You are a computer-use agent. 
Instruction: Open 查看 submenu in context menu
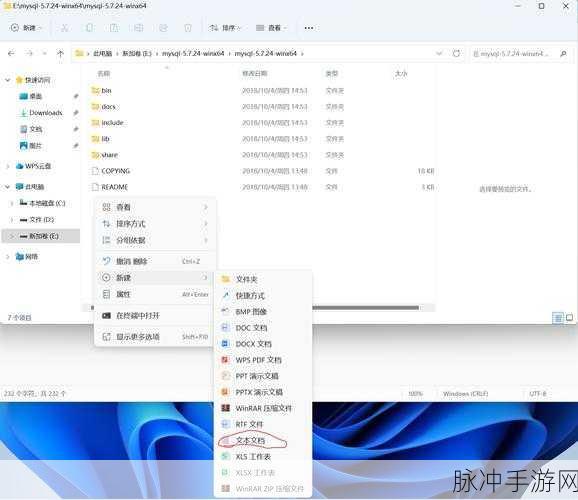[x=155, y=207]
